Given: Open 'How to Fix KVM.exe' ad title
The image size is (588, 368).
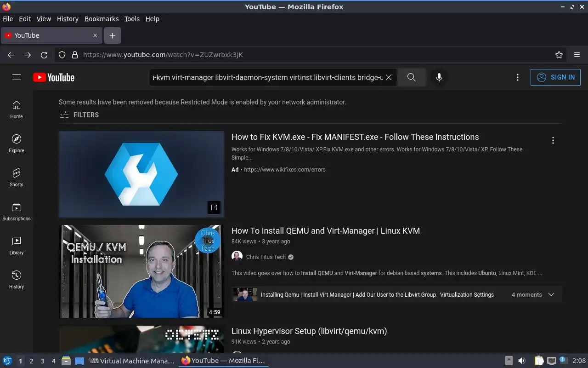Looking at the screenshot, I should [355, 137].
